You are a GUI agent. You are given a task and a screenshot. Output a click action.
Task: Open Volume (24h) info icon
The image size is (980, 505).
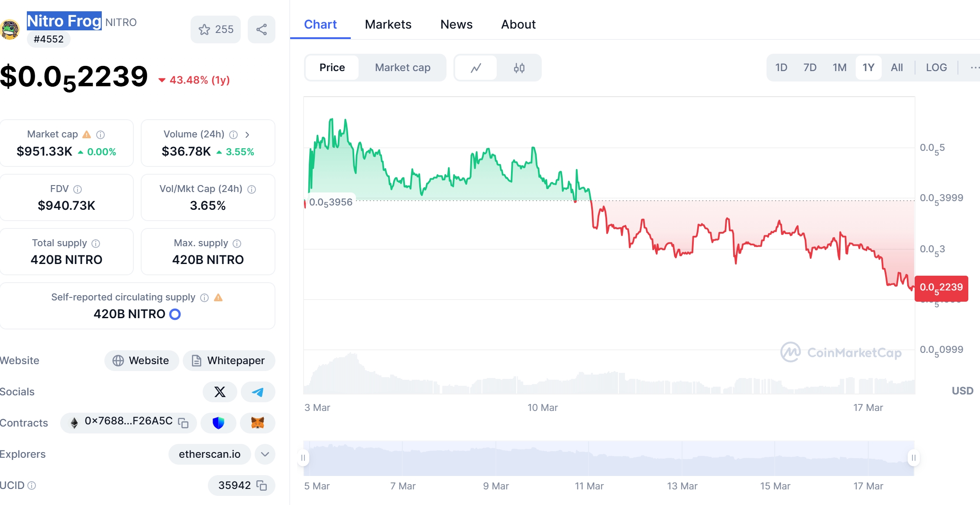click(233, 135)
